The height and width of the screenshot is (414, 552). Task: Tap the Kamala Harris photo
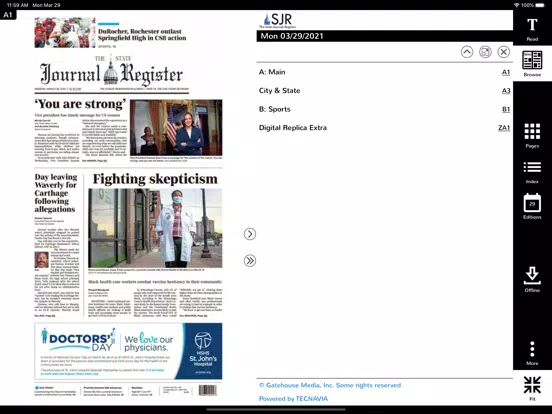176,127
